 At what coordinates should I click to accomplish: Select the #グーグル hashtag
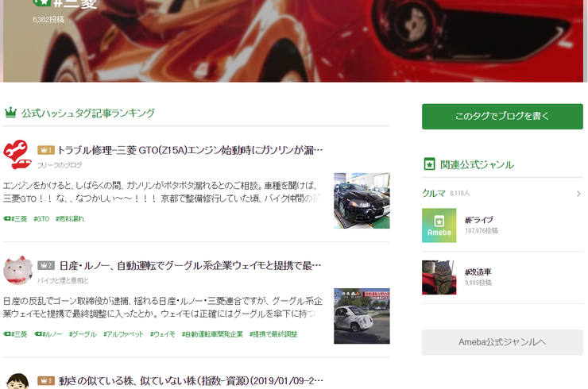coord(83,334)
